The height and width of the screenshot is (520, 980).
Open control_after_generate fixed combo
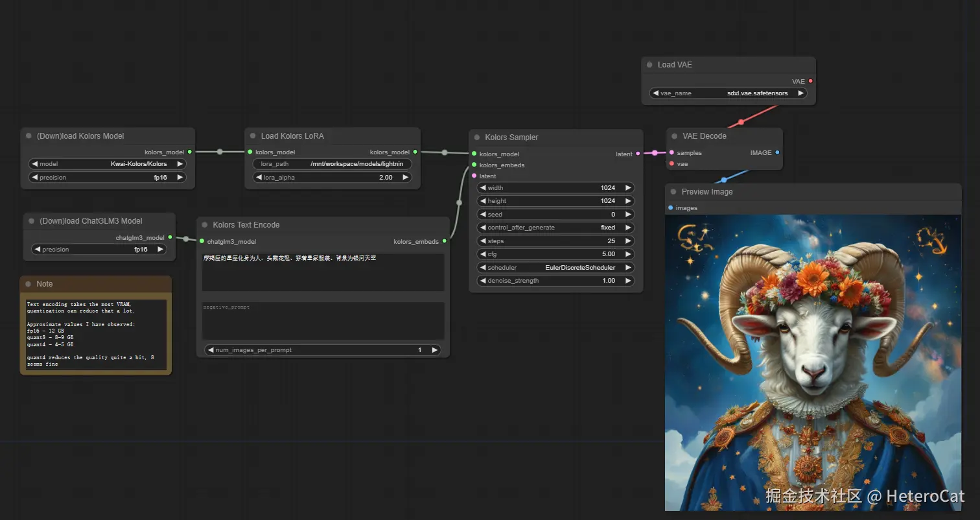click(555, 228)
